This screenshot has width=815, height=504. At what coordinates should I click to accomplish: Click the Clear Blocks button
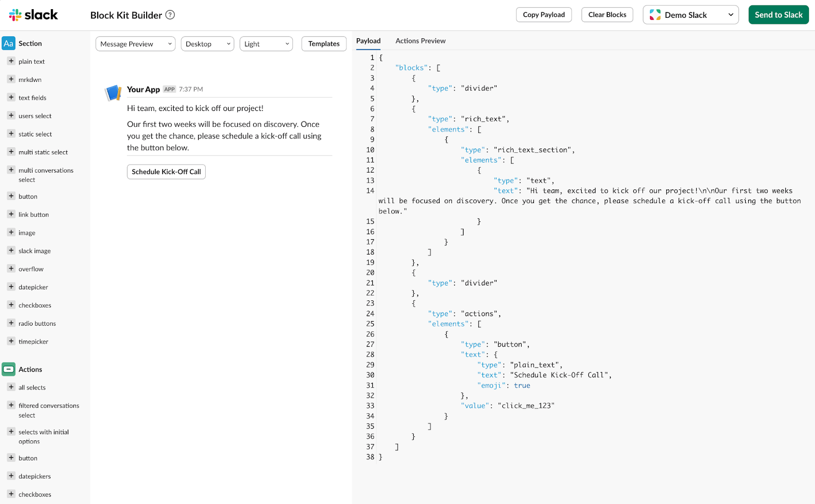click(607, 15)
